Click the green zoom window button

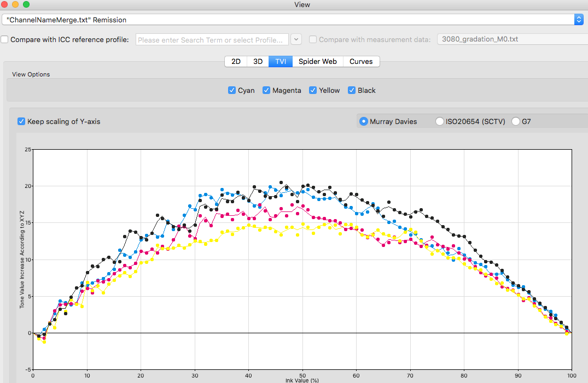coord(26,4)
